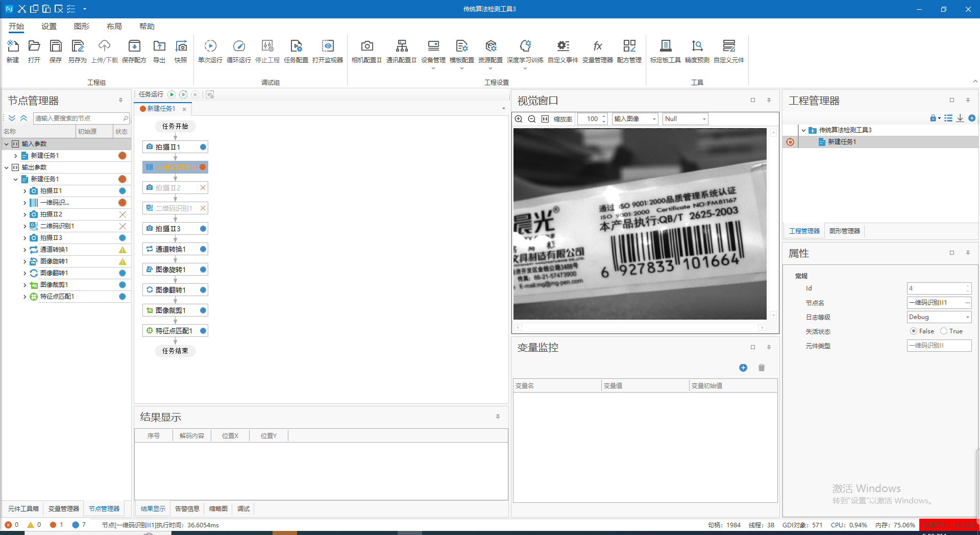The height and width of the screenshot is (535, 980).
Task: Switch to the 图形管理器 tab
Action: (x=845, y=231)
